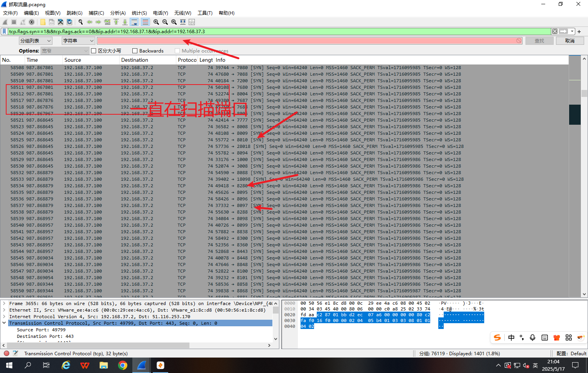Zoom out the packet text

[165, 22]
